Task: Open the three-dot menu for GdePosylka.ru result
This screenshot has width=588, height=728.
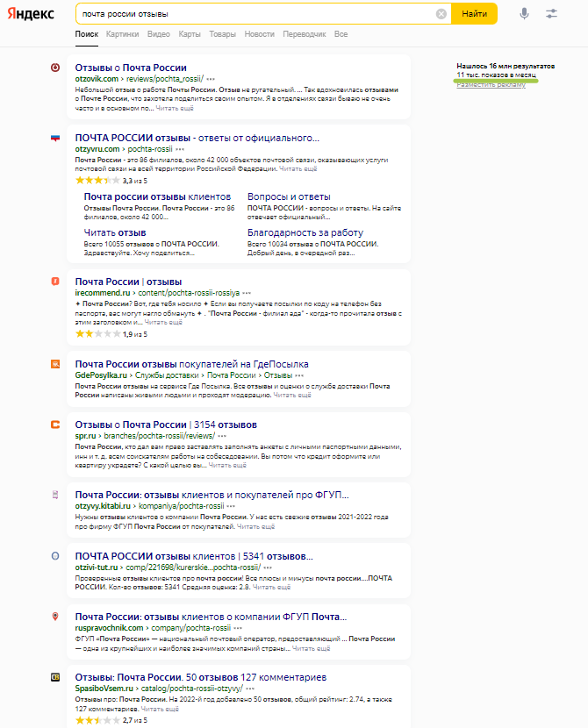Action: pos(299,375)
